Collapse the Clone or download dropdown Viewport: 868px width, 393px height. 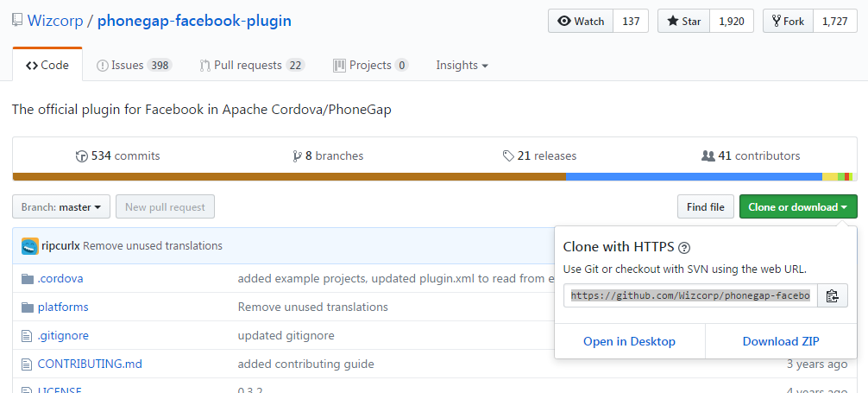[798, 206]
